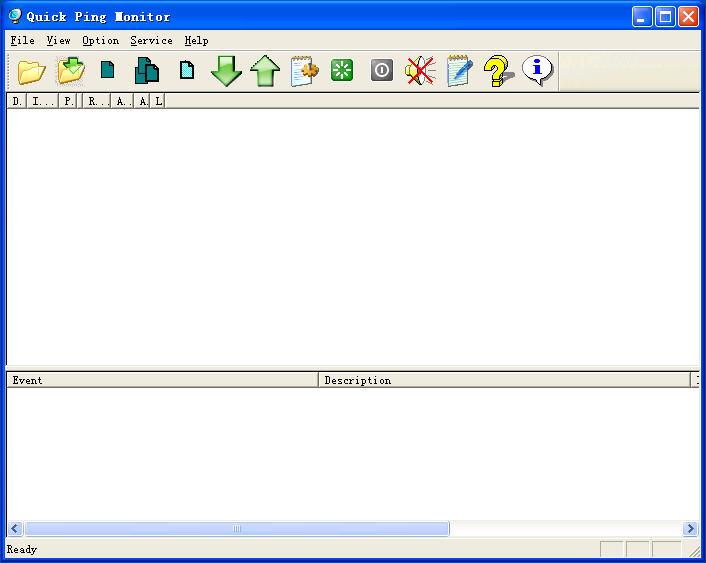Maximize the Quick Ping Monitor window
Image resolution: width=706 pixels, height=563 pixels.
pos(665,17)
